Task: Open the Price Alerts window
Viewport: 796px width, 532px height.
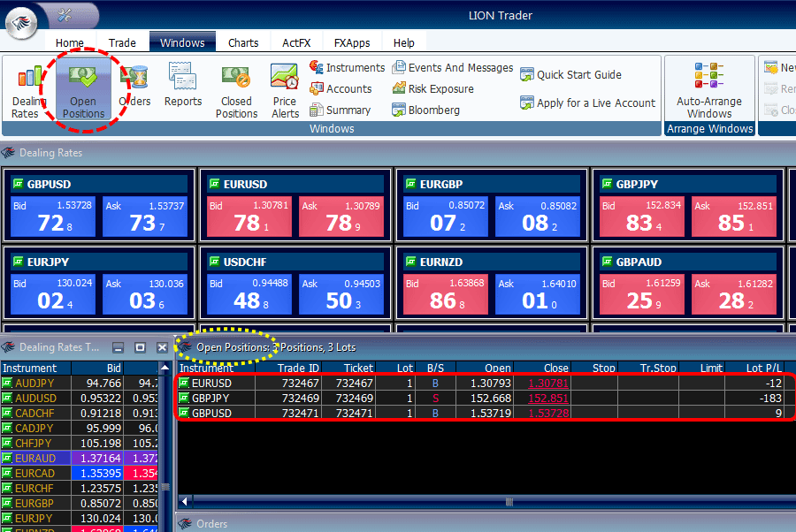Action: (285, 91)
